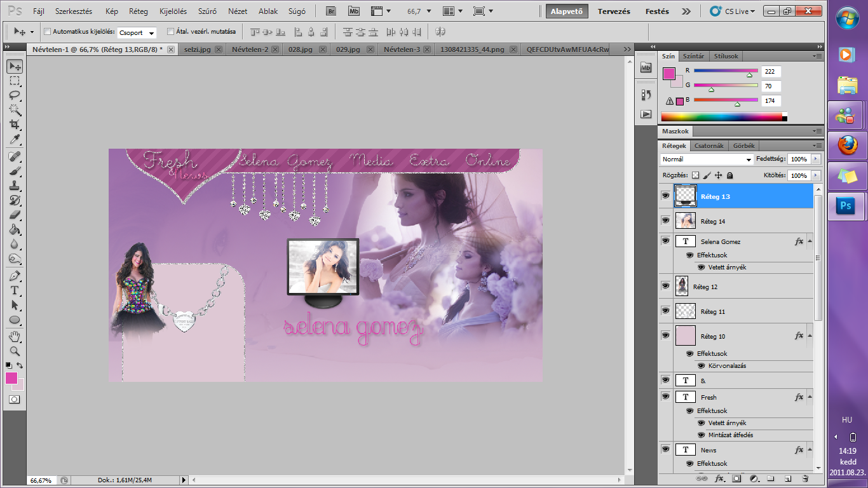Click the foreground color swatch in toolbox
The height and width of the screenshot is (488, 868).
(11, 378)
